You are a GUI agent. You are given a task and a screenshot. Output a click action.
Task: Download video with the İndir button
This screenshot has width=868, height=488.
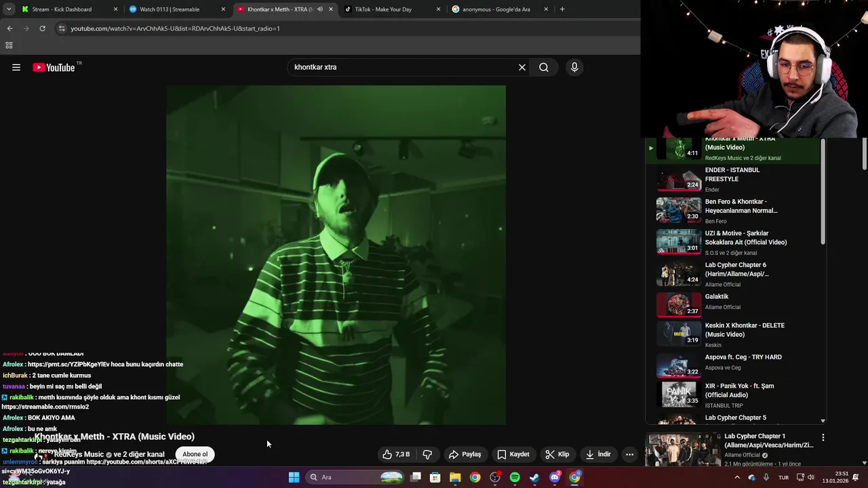click(598, 454)
